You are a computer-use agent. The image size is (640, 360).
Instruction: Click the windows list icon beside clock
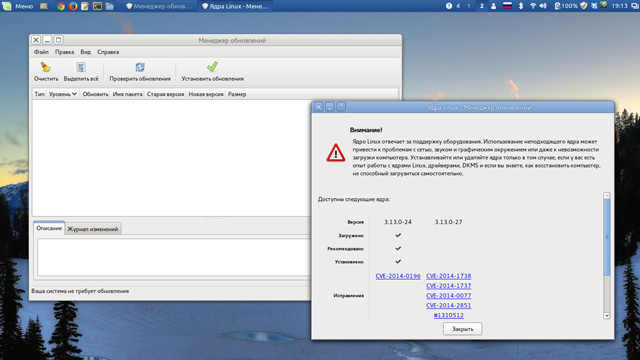(636, 6)
